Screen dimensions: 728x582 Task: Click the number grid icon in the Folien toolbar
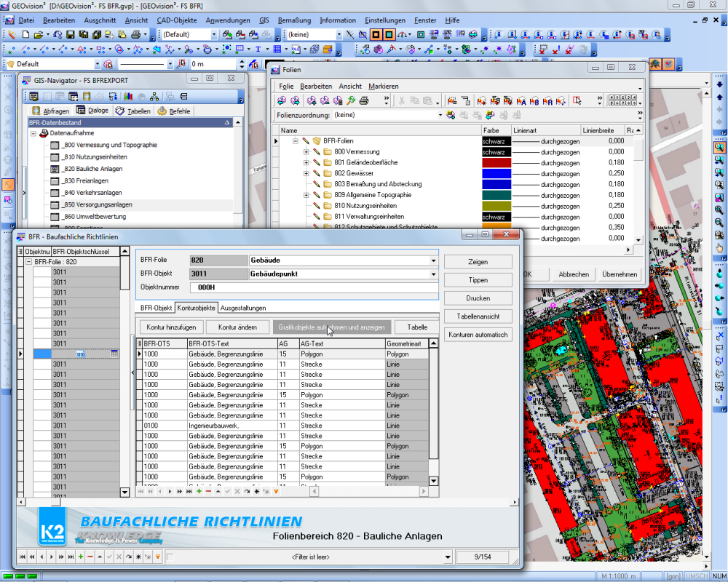point(622,100)
